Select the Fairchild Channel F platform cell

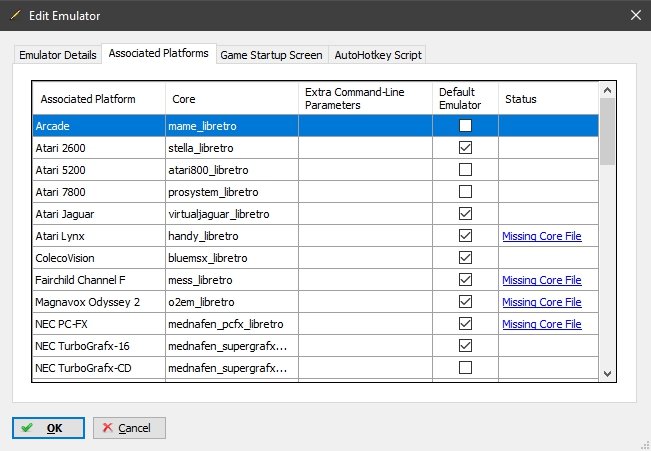click(x=99, y=280)
